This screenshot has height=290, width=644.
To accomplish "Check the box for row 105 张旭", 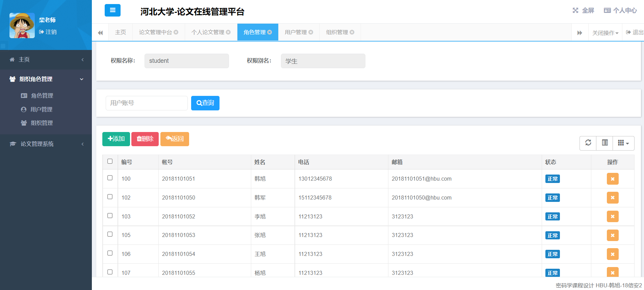I will click(x=110, y=234).
